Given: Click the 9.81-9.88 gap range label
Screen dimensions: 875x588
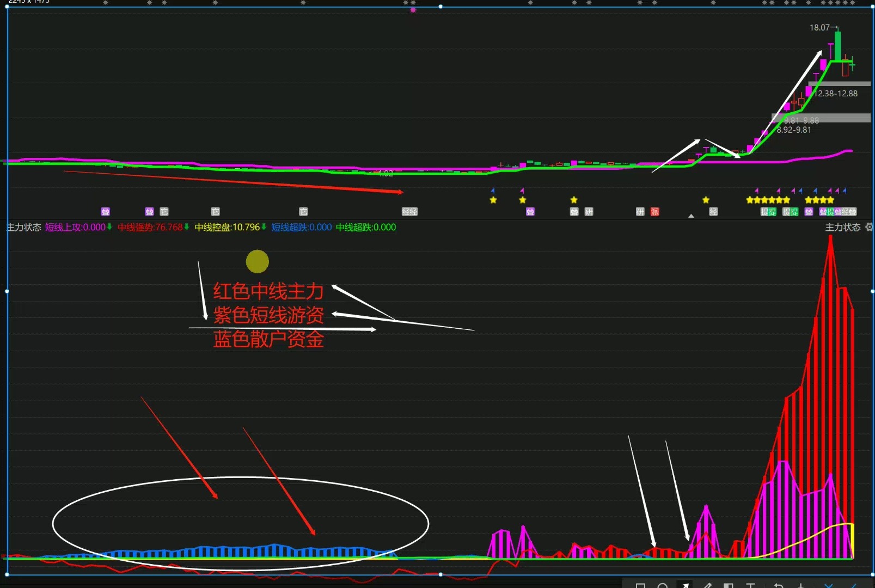Looking at the screenshot, I should [801, 120].
